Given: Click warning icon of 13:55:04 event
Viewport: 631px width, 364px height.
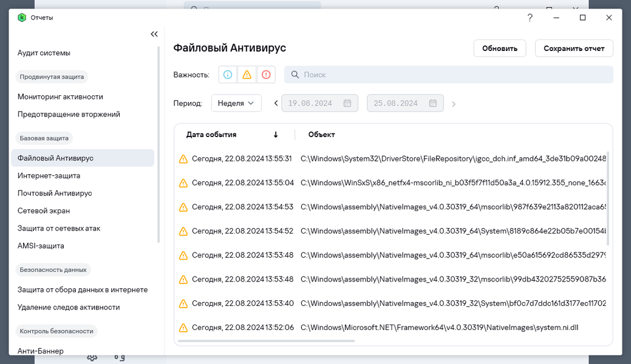Looking at the screenshot, I should pyautogui.click(x=183, y=183).
